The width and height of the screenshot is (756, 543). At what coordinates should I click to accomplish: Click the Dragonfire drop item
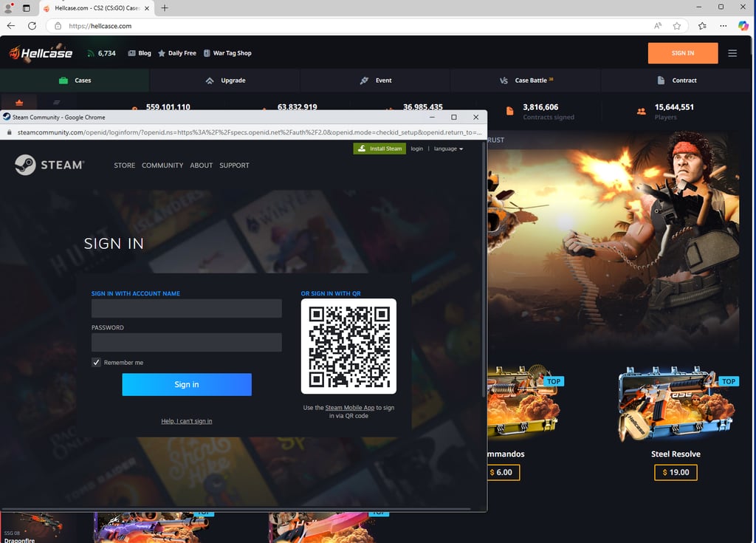38,527
